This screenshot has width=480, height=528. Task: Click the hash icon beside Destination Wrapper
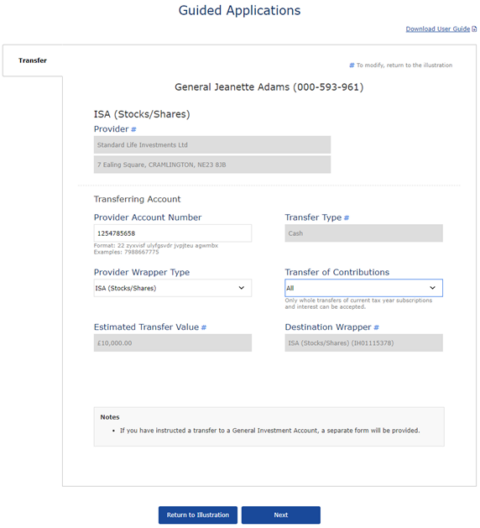[376, 327]
